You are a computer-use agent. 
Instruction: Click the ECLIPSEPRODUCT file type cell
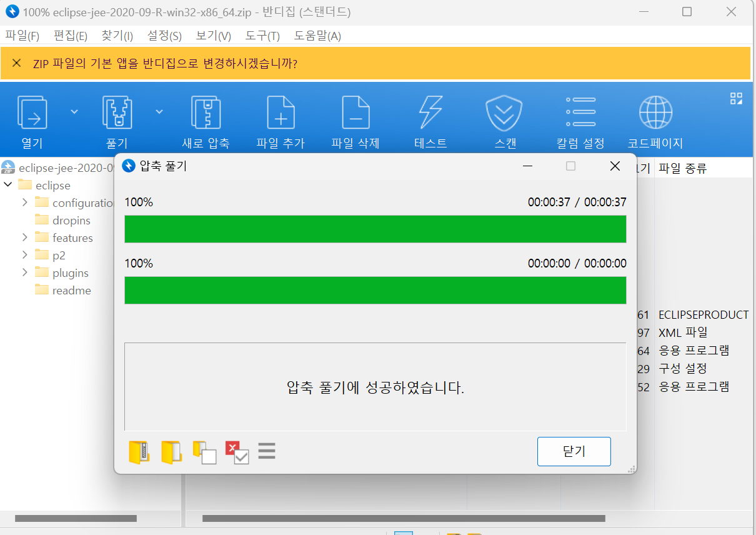coord(704,314)
